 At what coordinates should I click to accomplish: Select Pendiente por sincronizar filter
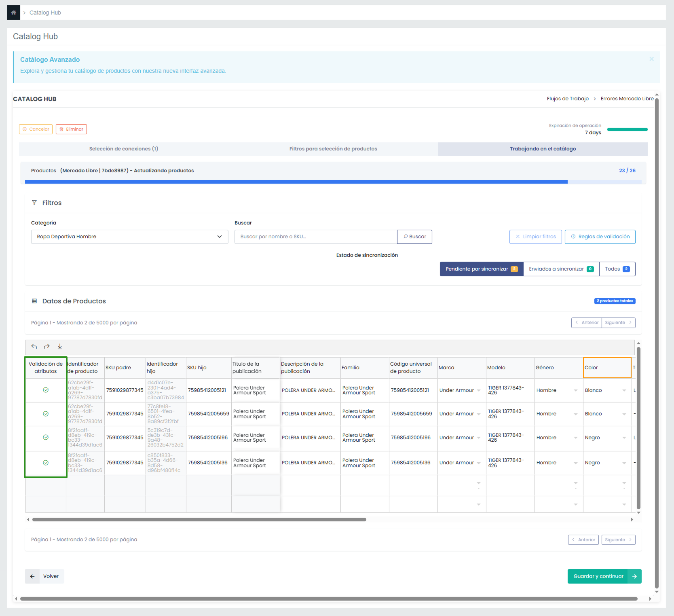click(481, 269)
